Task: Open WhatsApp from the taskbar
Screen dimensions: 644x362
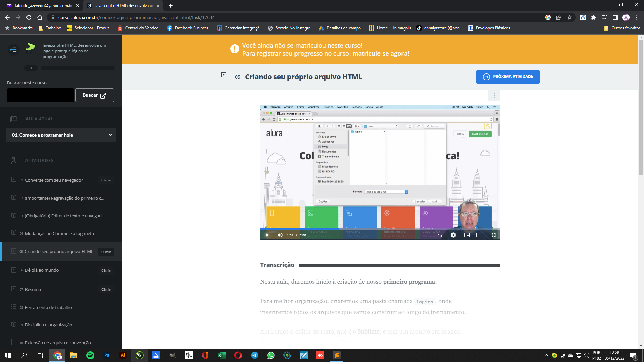Action: tap(271, 355)
